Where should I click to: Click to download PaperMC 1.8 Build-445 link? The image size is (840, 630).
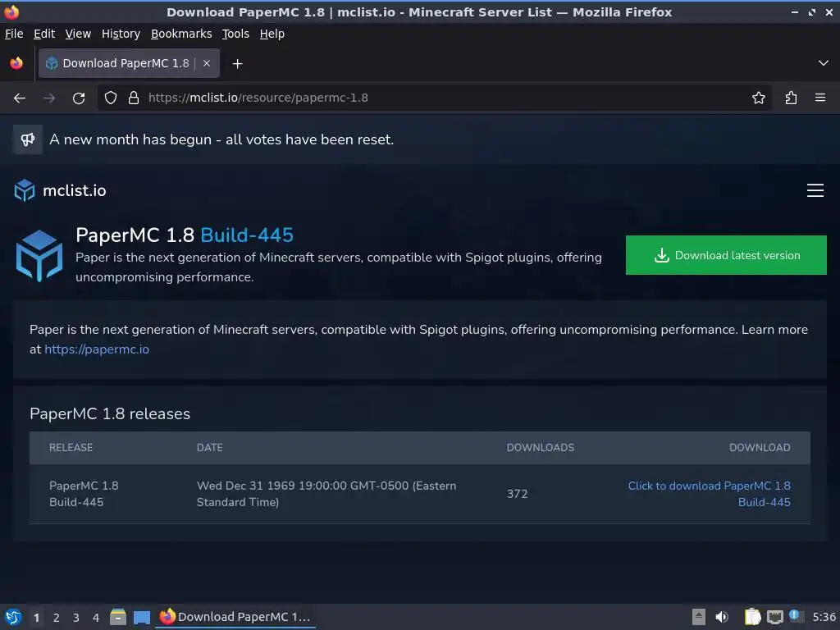point(710,494)
